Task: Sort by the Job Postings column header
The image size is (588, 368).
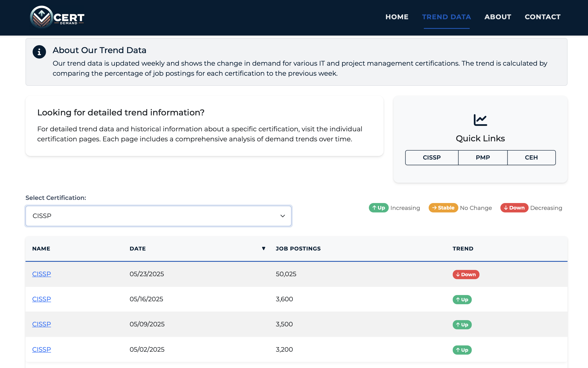Action: [298, 248]
